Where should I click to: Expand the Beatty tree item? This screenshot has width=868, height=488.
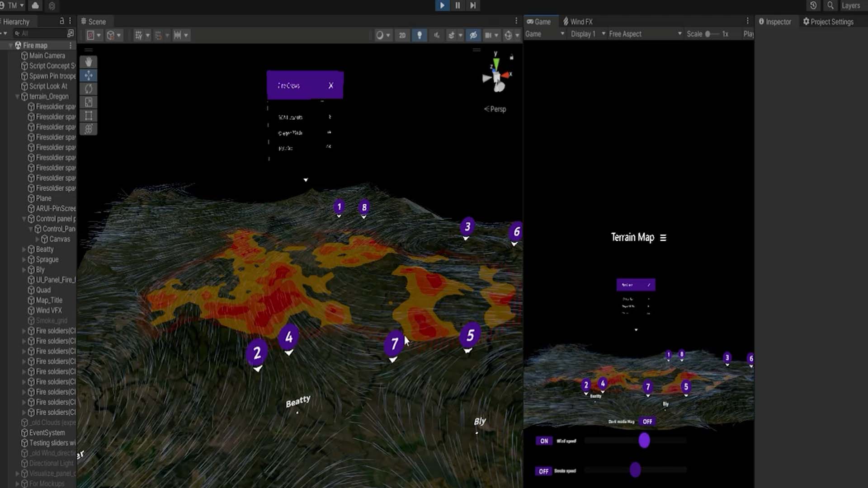(x=24, y=249)
